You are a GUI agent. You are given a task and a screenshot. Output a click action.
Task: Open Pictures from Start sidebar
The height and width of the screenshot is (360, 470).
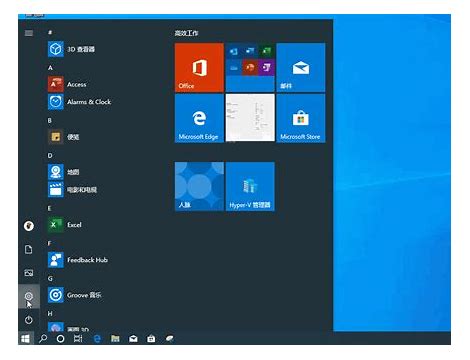point(29,273)
